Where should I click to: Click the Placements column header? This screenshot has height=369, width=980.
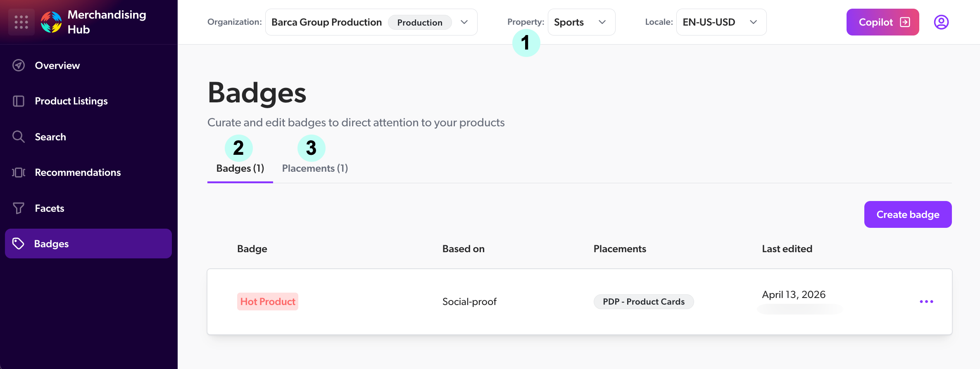[620, 249]
